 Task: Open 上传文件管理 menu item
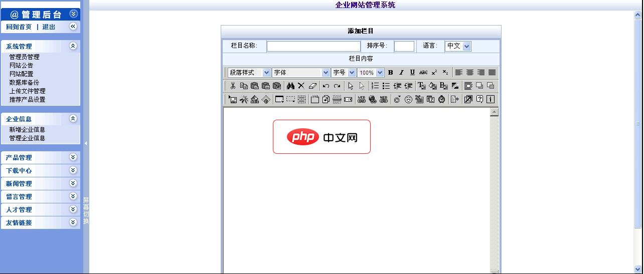[x=27, y=91]
